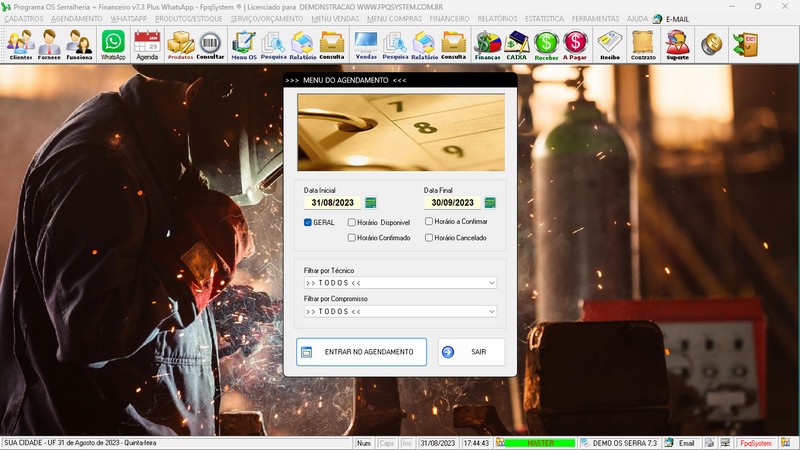The image size is (800, 450).
Task: Click the exit door toolbar icon
Action: coord(745,44)
